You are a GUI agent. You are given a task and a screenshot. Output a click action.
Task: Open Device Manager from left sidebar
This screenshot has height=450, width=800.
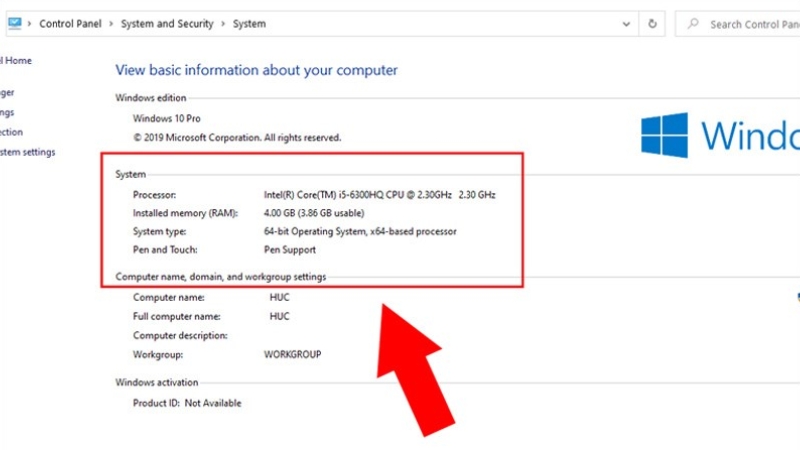tap(8, 93)
